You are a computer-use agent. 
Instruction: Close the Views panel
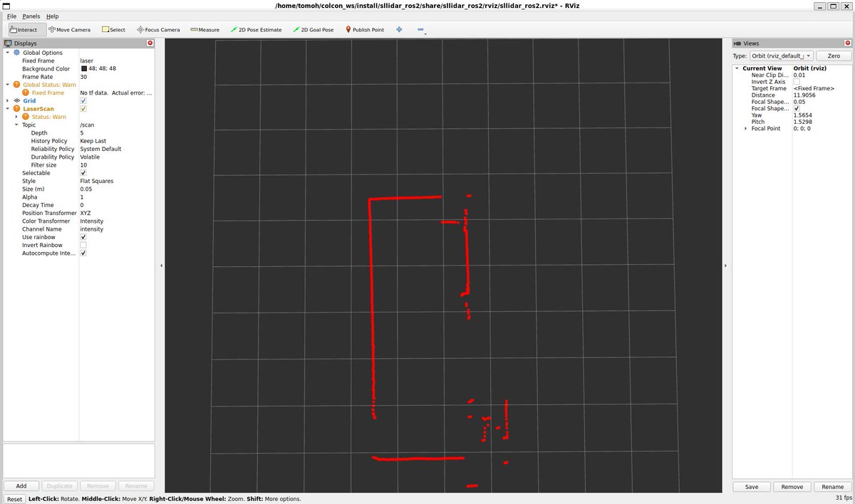(x=846, y=43)
